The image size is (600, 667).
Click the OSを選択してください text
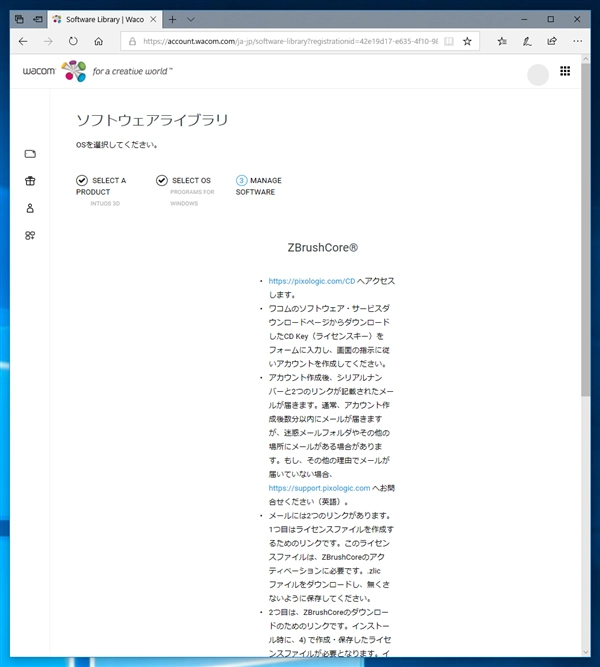click(117, 145)
